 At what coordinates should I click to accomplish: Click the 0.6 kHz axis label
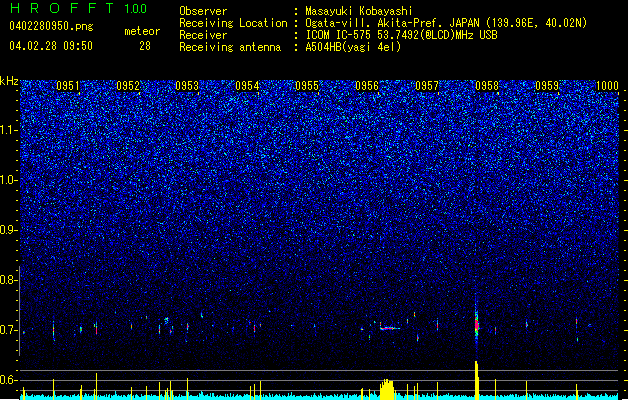(x=8, y=380)
